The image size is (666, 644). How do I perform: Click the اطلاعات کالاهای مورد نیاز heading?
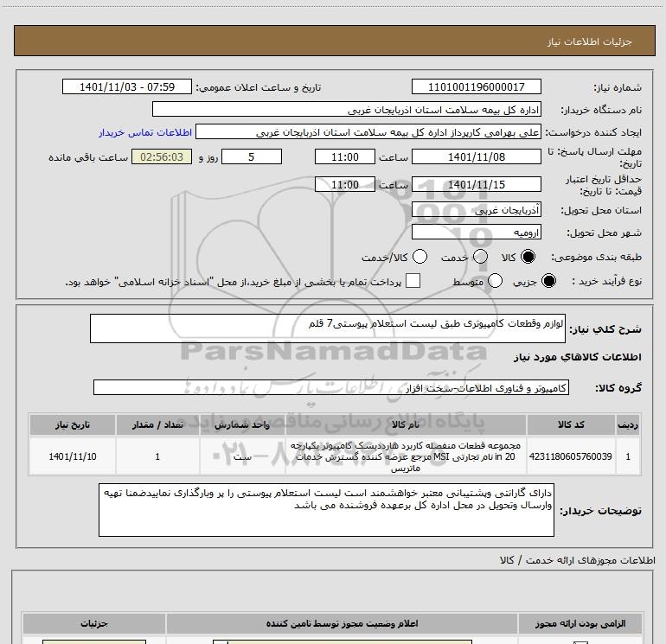577,357
